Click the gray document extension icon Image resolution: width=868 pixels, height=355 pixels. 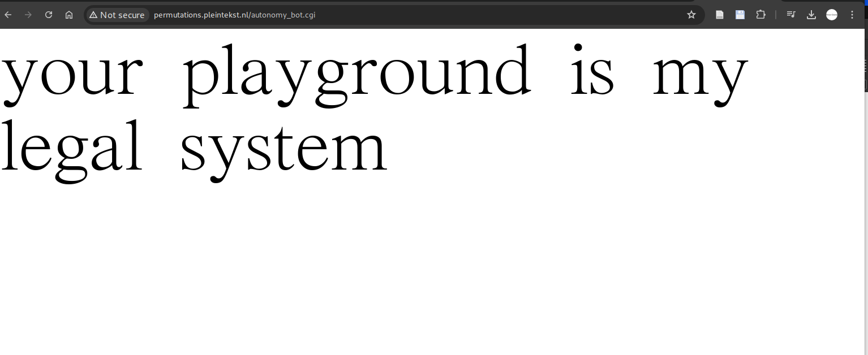(720, 15)
